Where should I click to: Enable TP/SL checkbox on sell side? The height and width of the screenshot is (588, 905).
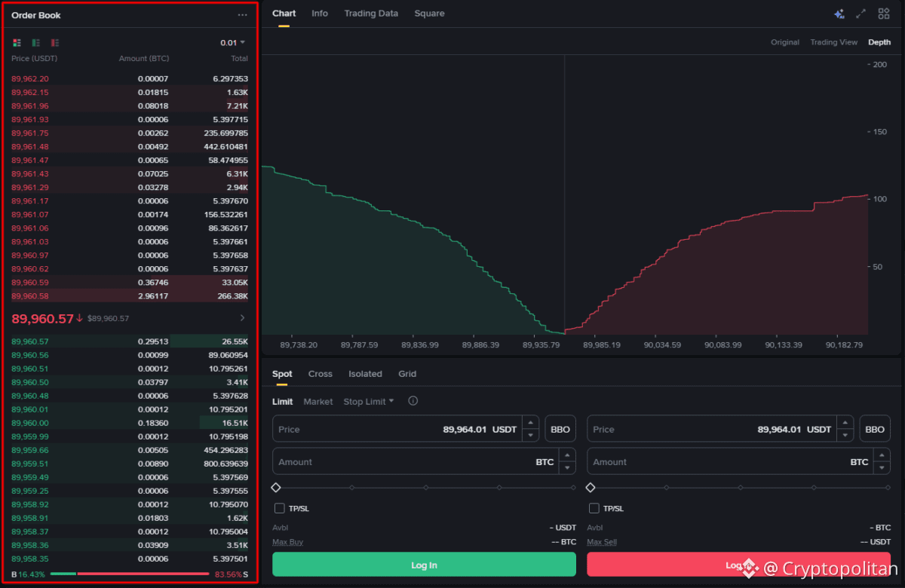tap(594, 508)
